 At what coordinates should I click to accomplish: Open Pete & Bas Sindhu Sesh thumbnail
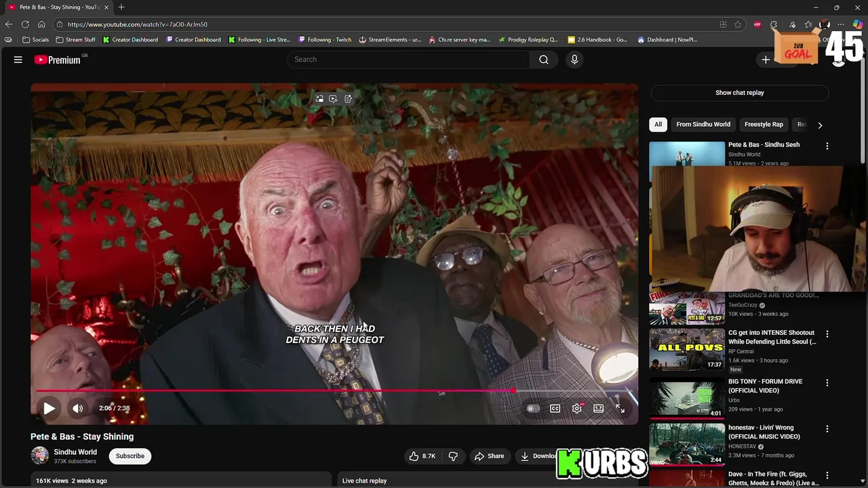tap(687, 154)
